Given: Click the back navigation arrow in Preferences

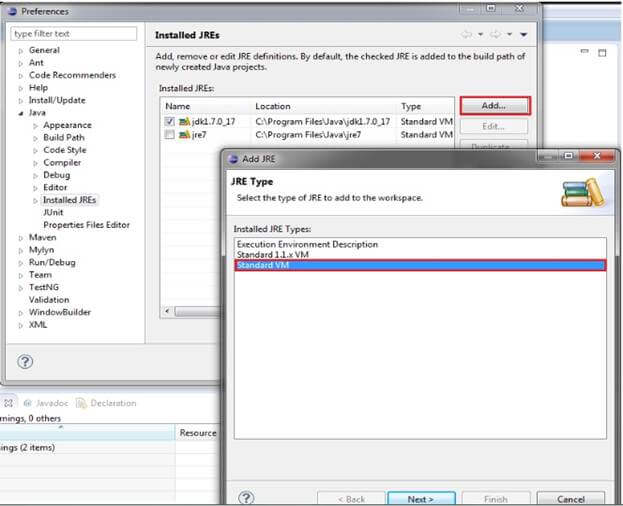Looking at the screenshot, I should coord(466,35).
